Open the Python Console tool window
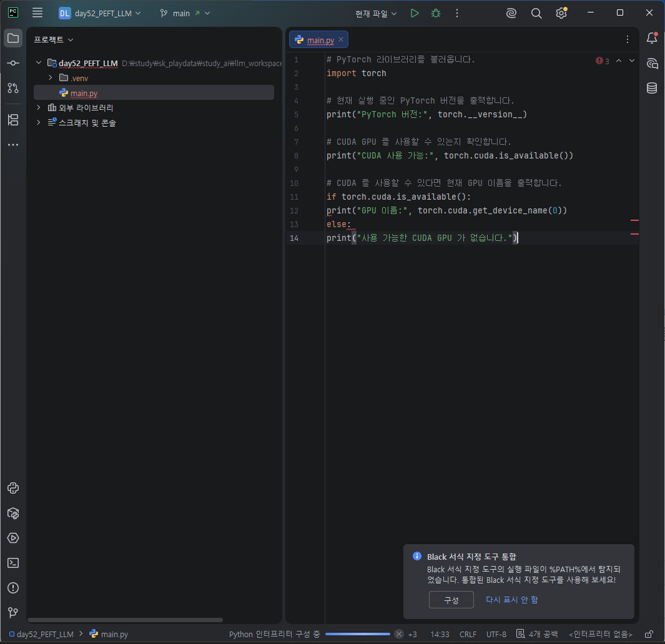 tap(13, 488)
